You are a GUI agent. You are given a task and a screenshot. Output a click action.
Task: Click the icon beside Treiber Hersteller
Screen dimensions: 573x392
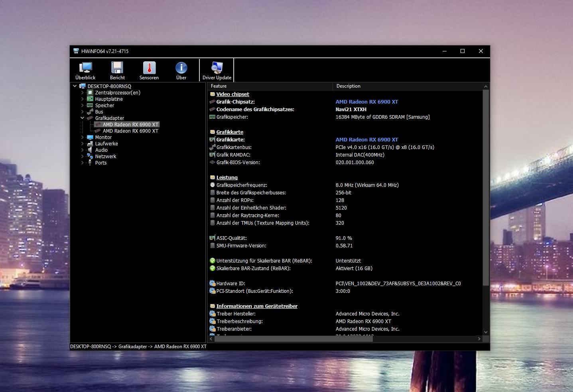coord(212,314)
